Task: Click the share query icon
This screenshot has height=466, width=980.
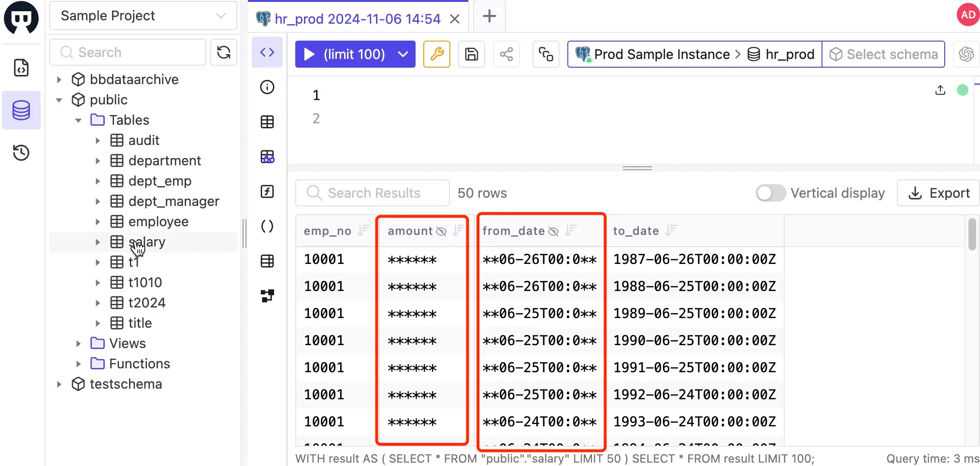Action: pyautogui.click(x=506, y=54)
